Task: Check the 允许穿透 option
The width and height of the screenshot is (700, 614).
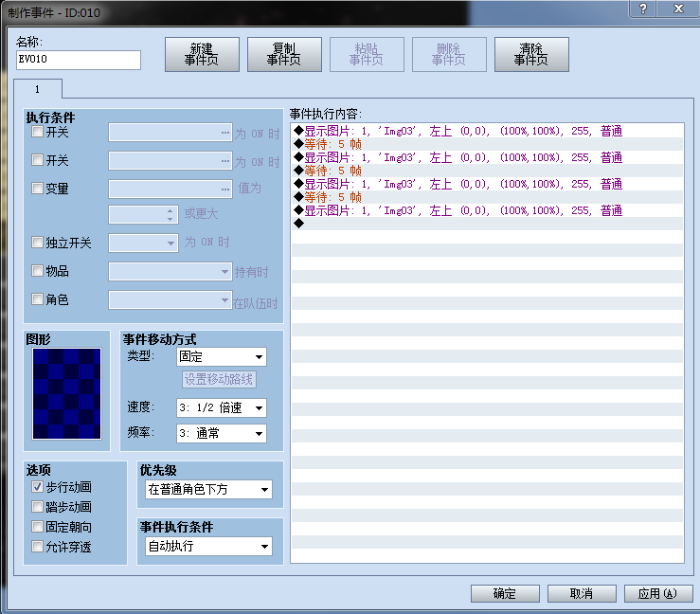Action: 38,546
